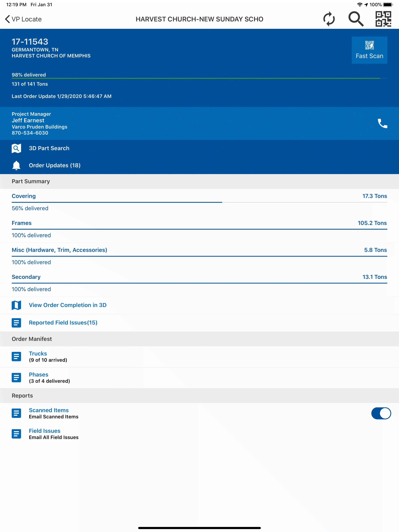Tap the battery status icon

pos(388,4)
